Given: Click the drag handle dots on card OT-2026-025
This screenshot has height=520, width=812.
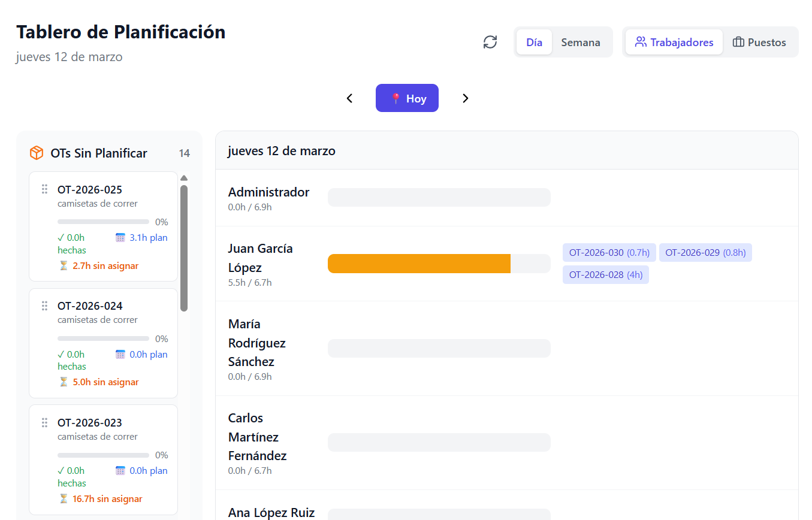Looking at the screenshot, I should coord(44,189).
